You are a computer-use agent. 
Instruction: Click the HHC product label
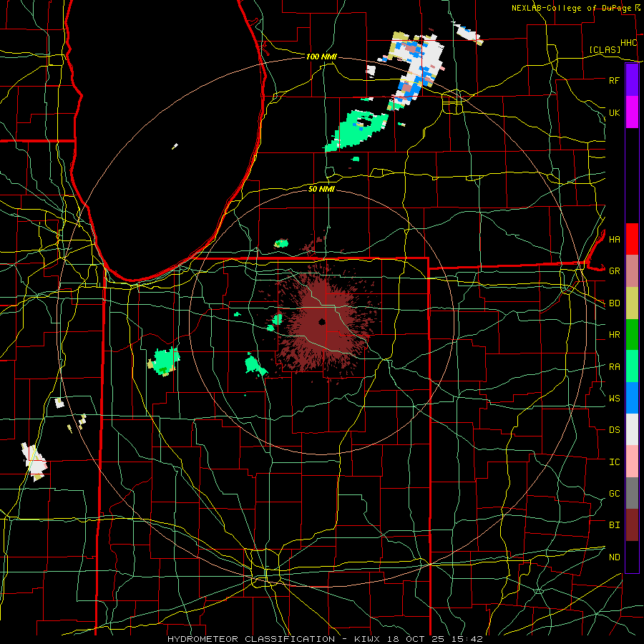[628, 43]
